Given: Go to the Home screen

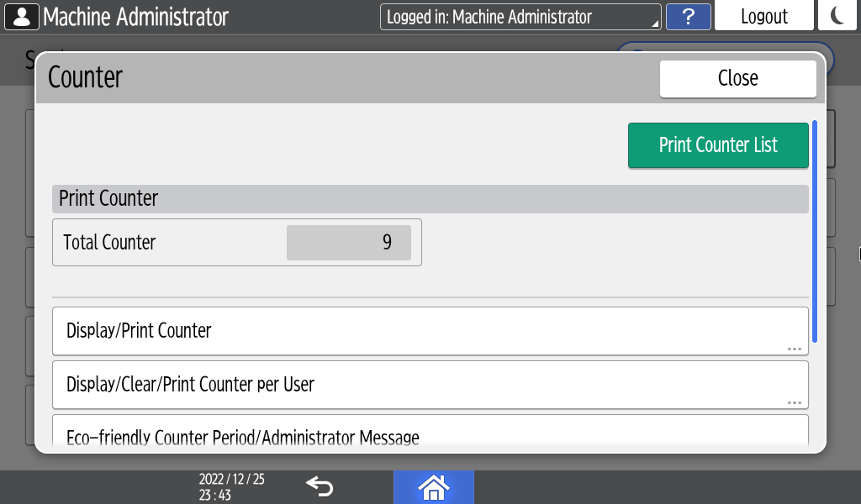Looking at the screenshot, I should coord(433,486).
